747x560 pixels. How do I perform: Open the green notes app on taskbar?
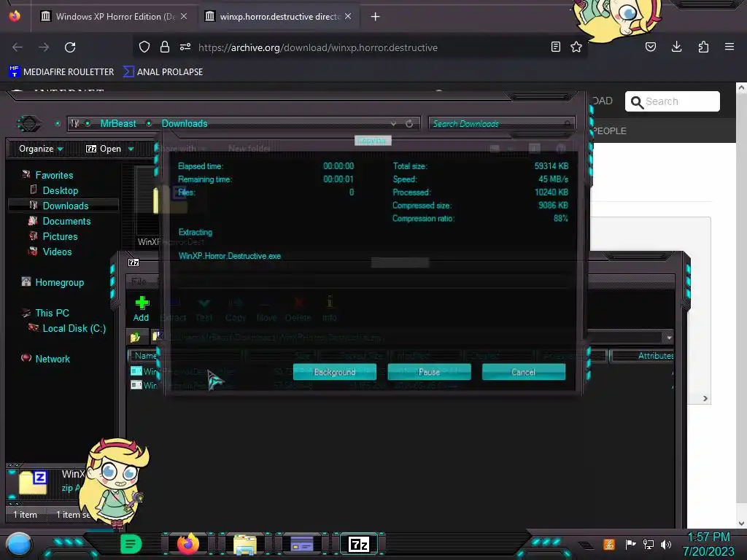[x=131, y=544]
